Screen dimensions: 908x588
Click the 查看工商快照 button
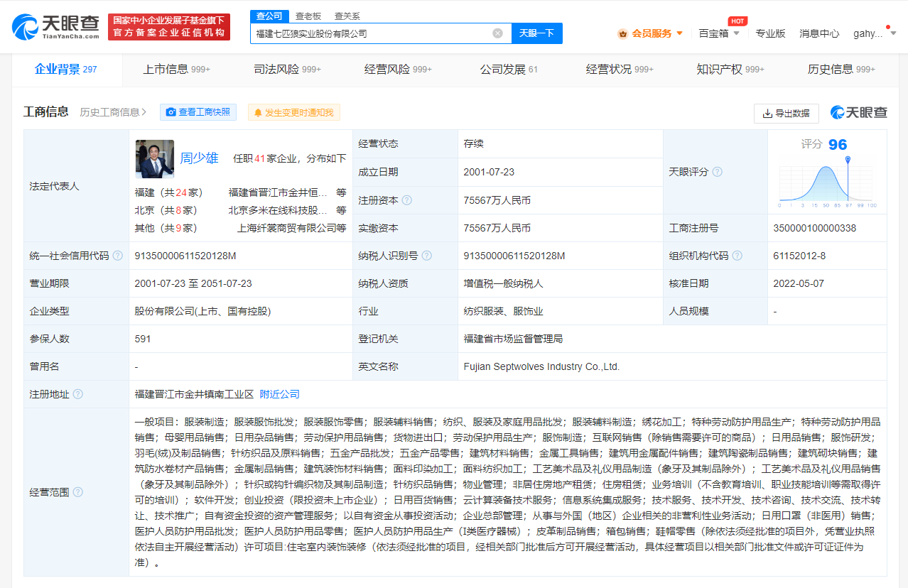click(x=198, y=112)
